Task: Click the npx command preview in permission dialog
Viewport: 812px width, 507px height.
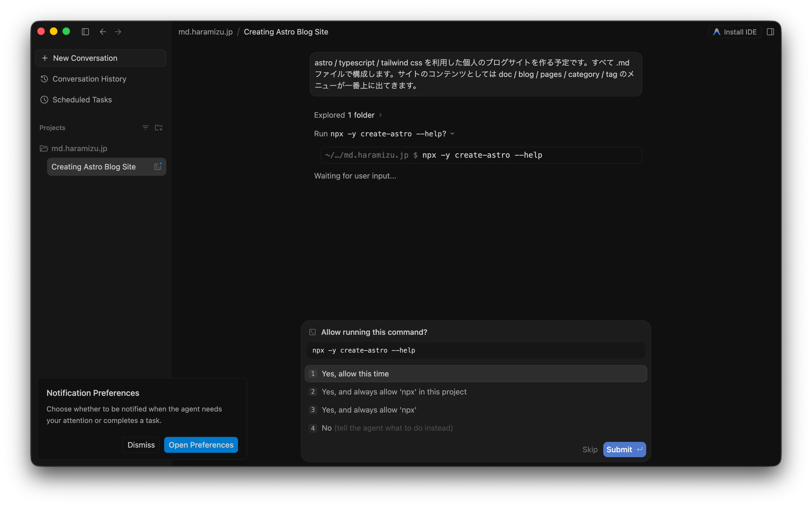Action: point(475,350)
